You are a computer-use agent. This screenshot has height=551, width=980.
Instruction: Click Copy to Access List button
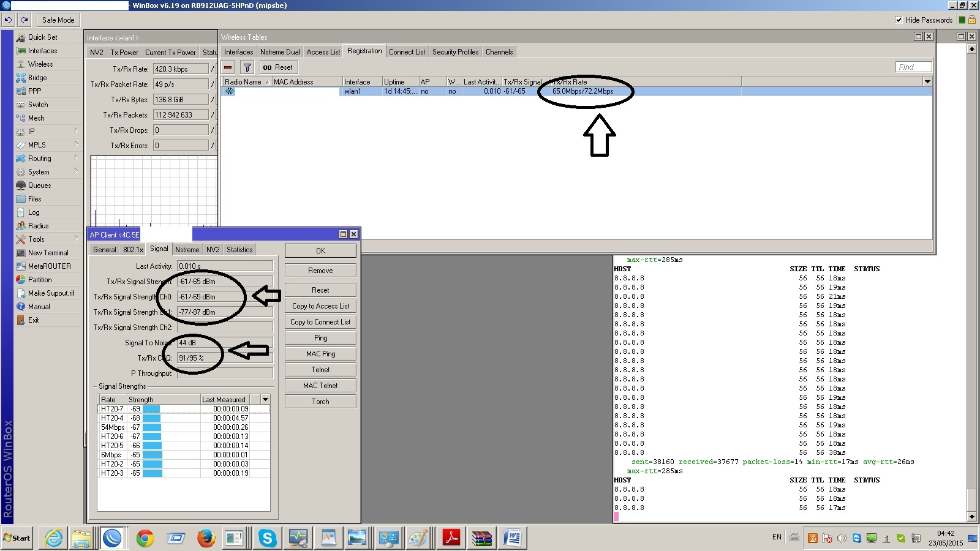pos(320,306)
